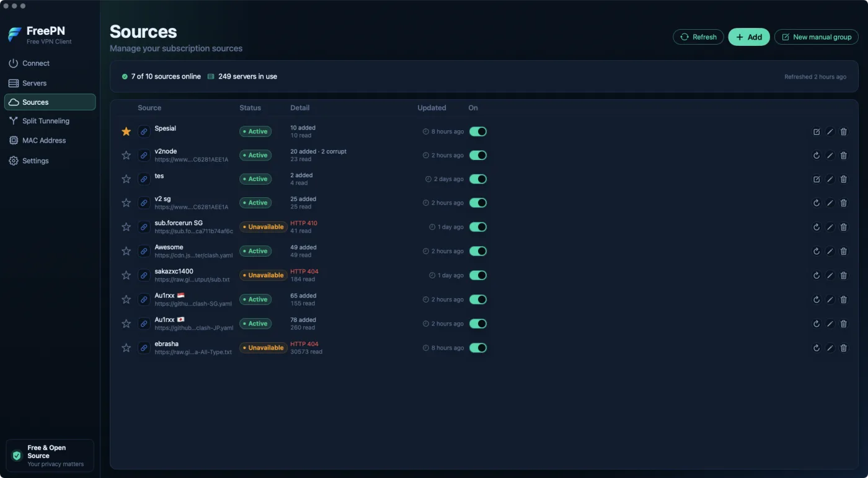Select the Sources sidebar item

[50, 102]
